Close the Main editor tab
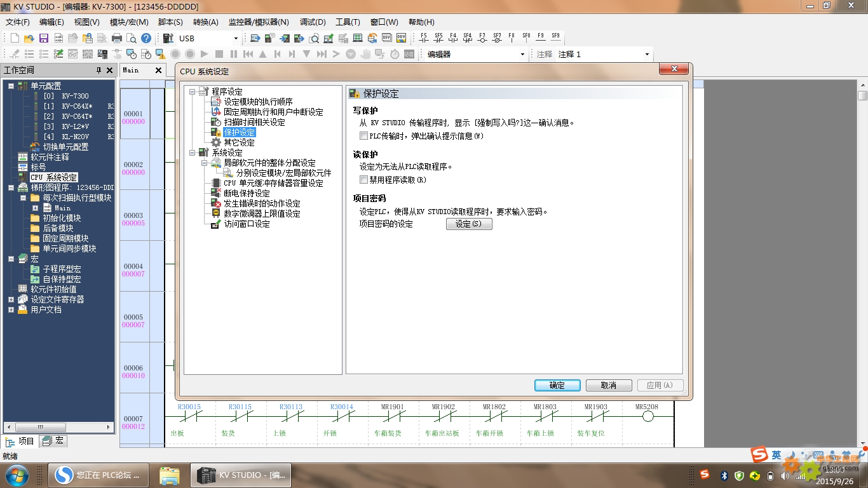868x488 pixels. pos(159,71)
